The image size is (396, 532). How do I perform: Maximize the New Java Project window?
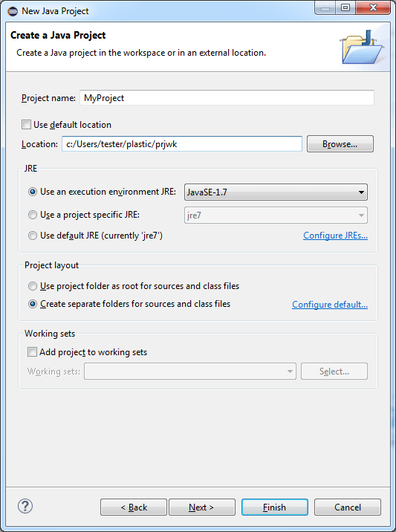click(345, 8)
